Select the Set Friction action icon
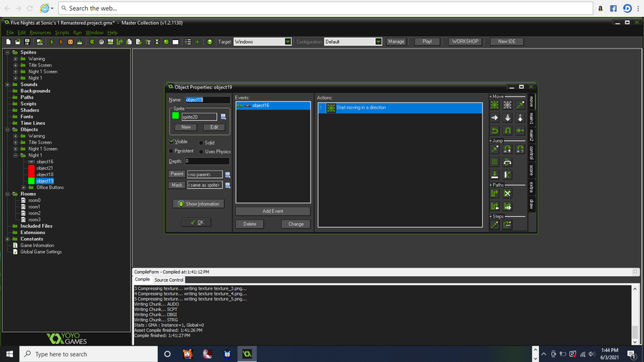Image resolution: width=644 pixels, height=362 pixels. point(520,130)
